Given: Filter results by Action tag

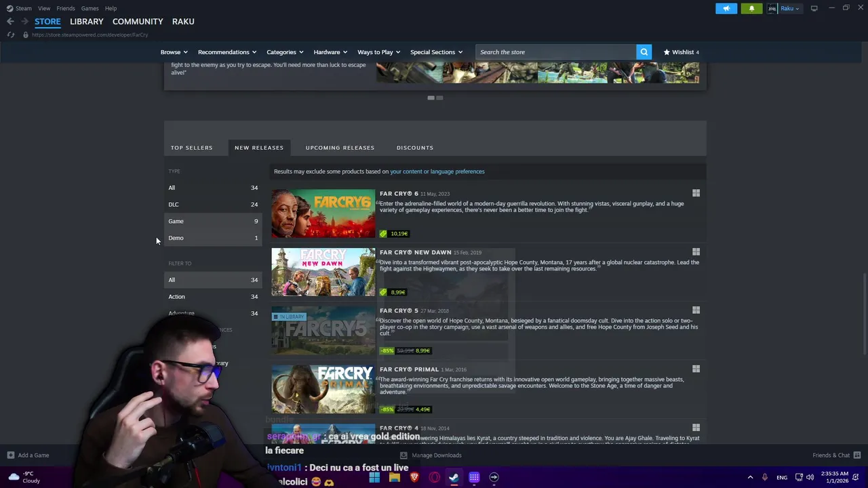Looking at the screenshot, I should (213, 297).
